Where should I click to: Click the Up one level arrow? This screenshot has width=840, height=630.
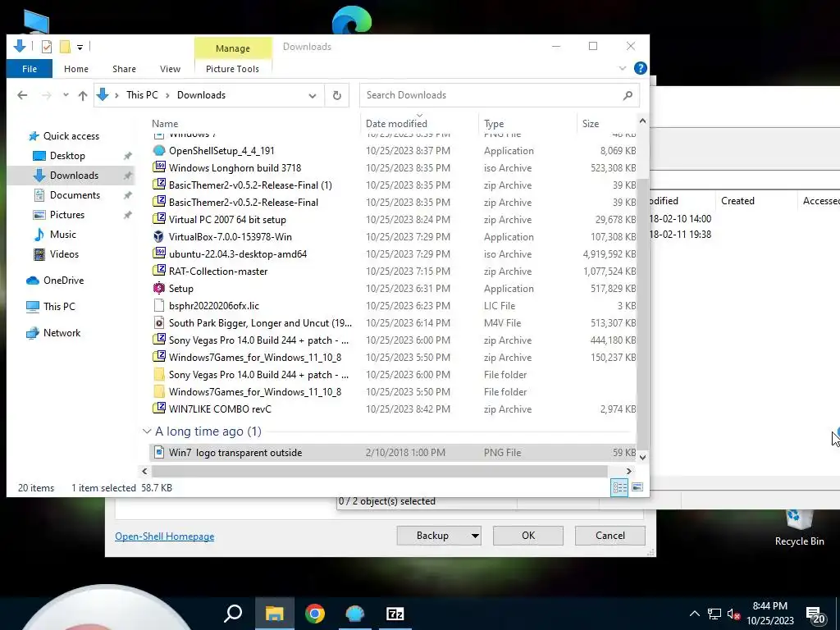[x=83, y=95]
